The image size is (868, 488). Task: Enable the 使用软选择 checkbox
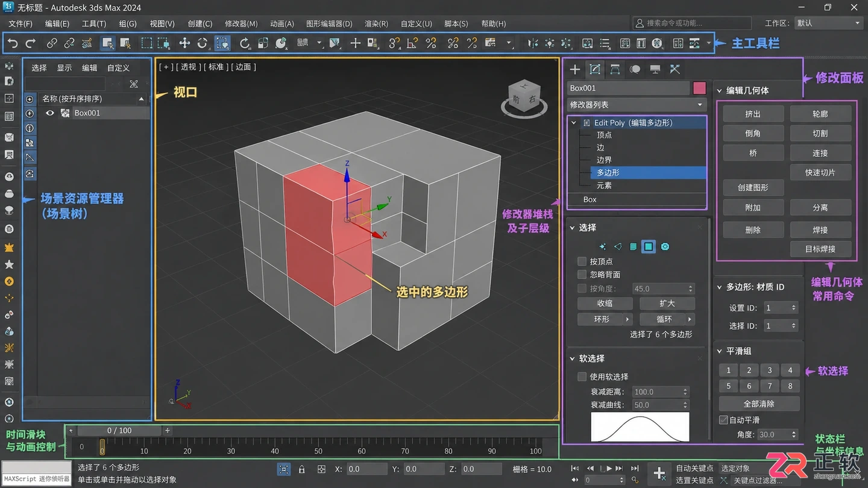582,377
